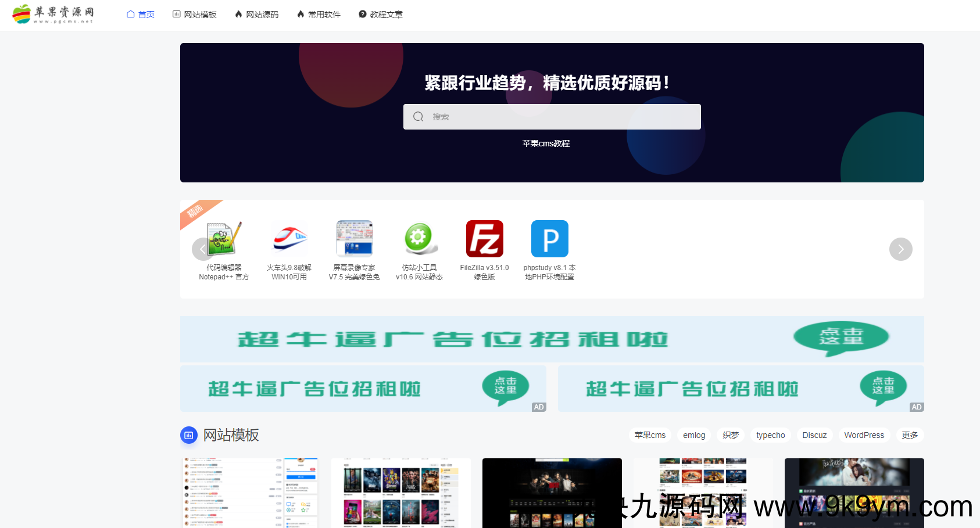980x528 pixels.
Task: Select the 屏幕录像专家 software icon
Action: (x=355, y=239)
